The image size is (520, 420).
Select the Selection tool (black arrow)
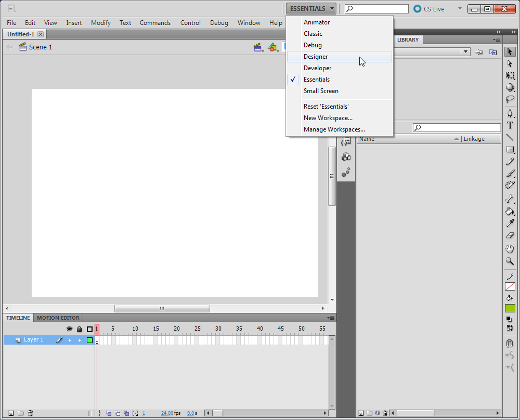pyautogui.click(x=510, y=51)
